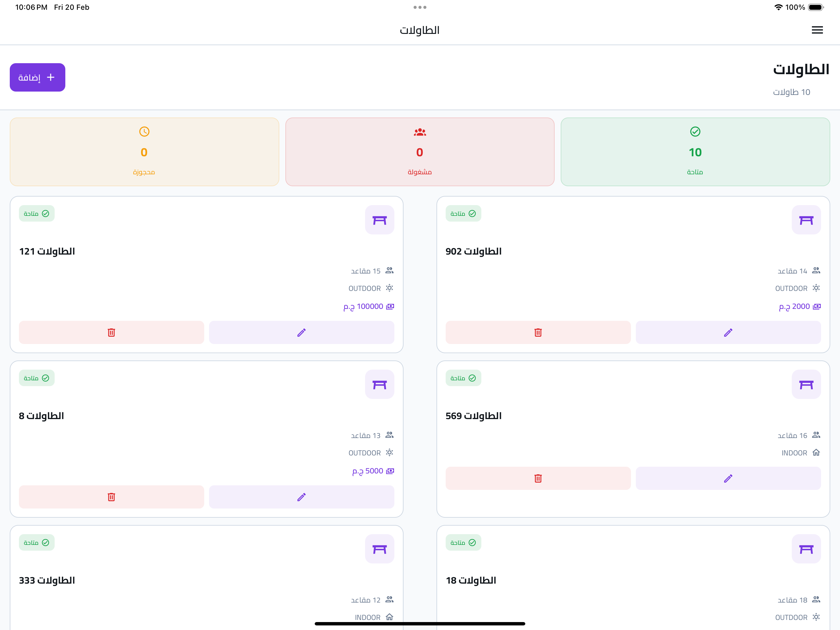The height and width of the screenshot is (630, 840).
Task: Select the green متاحة summary card showing 10
Action: click(695, 151)
